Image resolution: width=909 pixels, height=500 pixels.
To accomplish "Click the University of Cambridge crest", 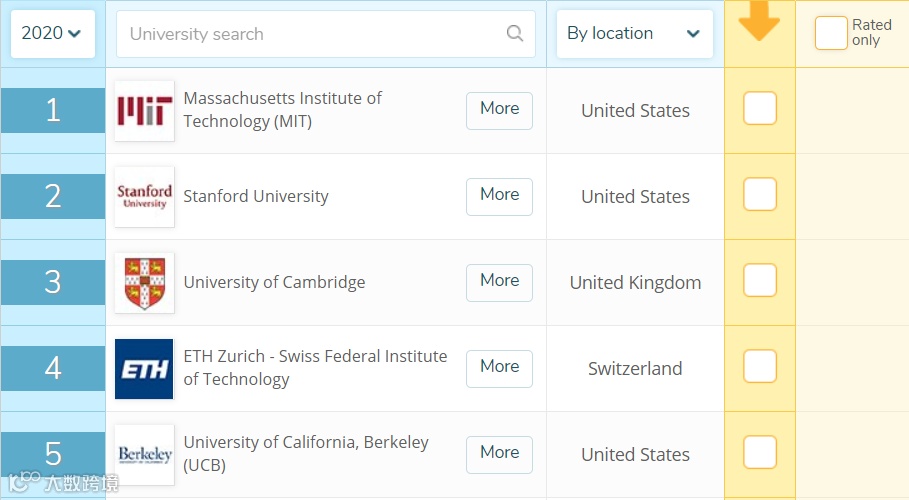I will click(x=144, y=283).
